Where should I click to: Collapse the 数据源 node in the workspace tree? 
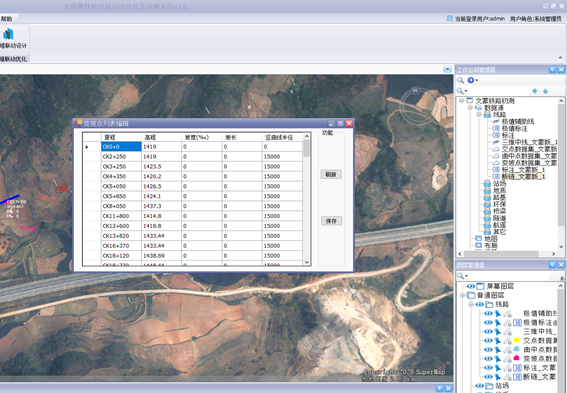click(470, 108)
